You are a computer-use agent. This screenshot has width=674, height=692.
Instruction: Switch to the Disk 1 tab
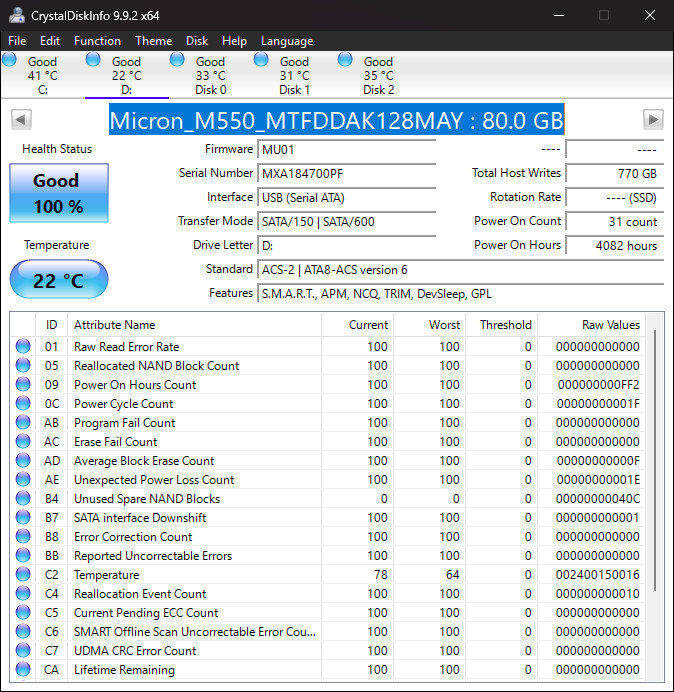(294, 75)
